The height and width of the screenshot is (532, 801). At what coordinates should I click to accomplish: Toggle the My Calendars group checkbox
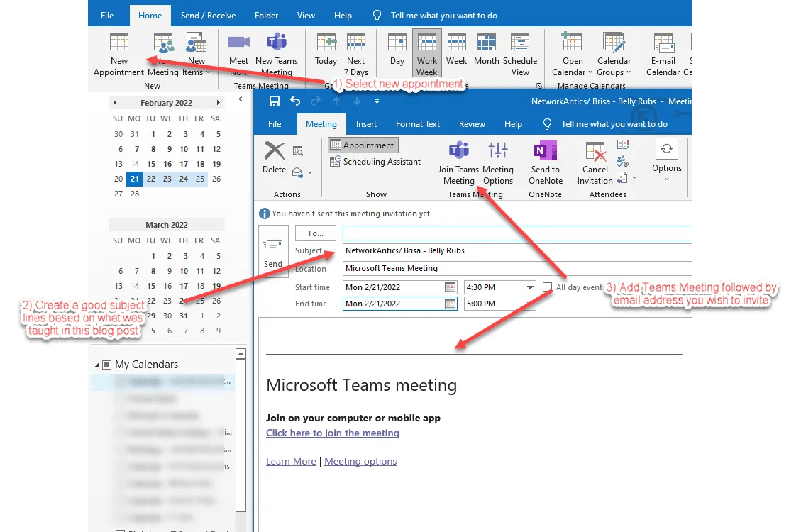tap(106, 365)
